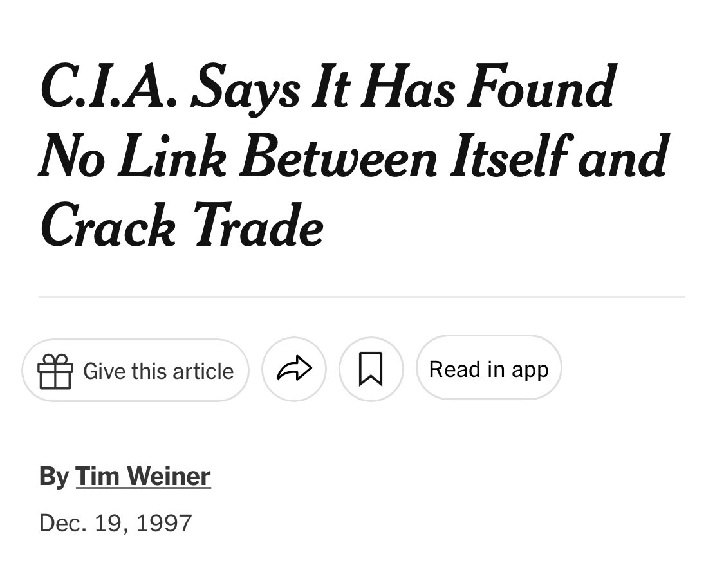Image resolution: width=724 pixels, height=588 pixels.
Task: Click the surname "Weiner" in the byline
Action: click(169, 477)
